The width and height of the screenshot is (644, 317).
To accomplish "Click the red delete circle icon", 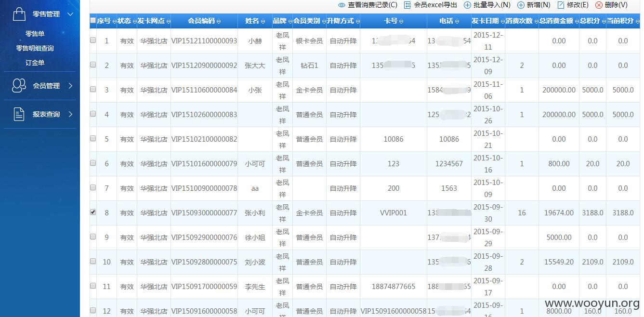I will (x=599, y=5).
